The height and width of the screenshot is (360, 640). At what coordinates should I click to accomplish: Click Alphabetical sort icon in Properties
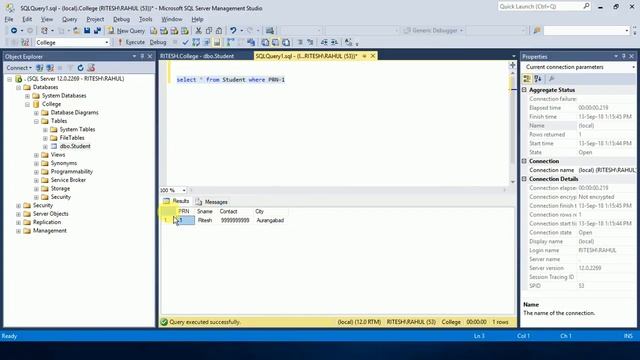pos(538,79)
